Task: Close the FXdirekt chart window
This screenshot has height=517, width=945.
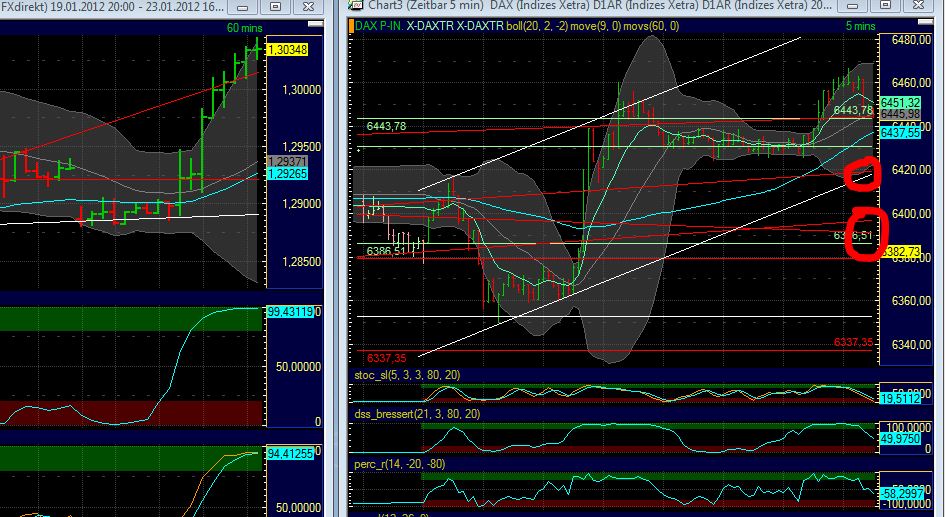Action: pyautogui.click(x=309, y=7)
